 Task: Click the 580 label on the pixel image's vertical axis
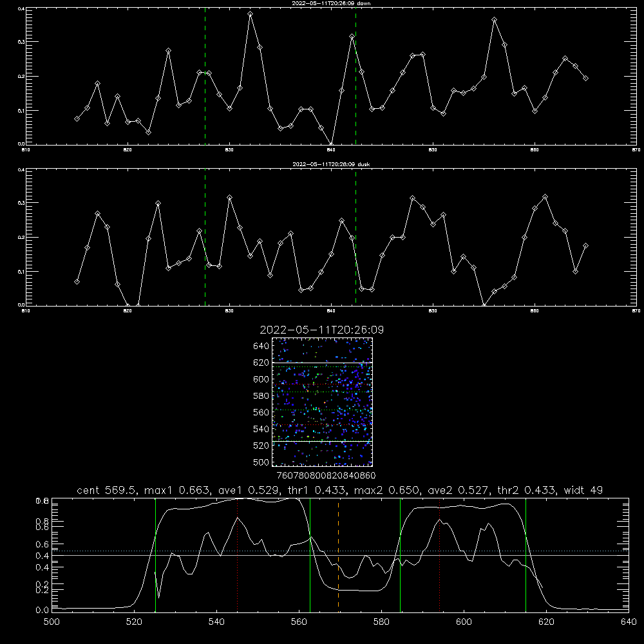tap(261, 396)
